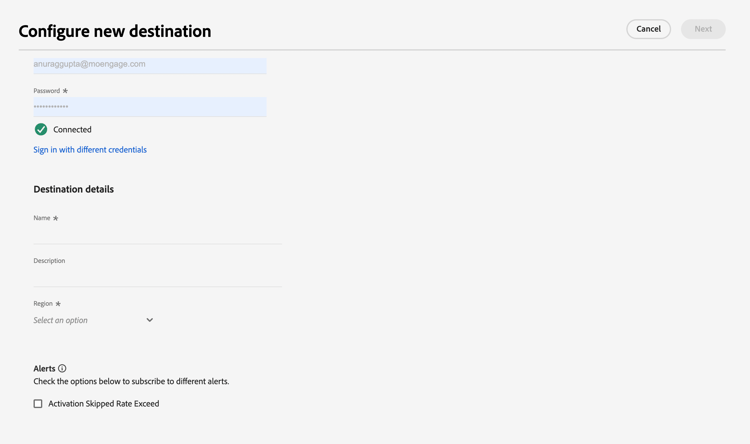
Task: Click the email field showing anuraggupta@moengage.com
Action: 150,64
